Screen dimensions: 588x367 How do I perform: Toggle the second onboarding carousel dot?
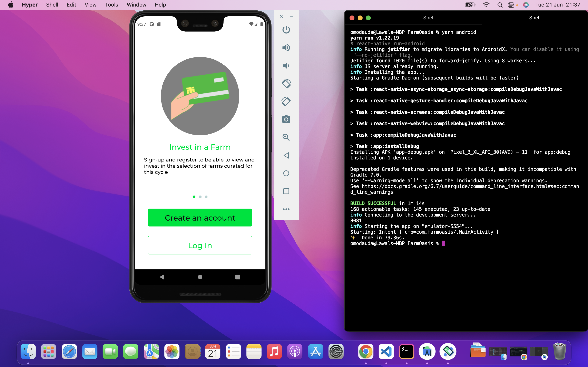coord(200,197)
